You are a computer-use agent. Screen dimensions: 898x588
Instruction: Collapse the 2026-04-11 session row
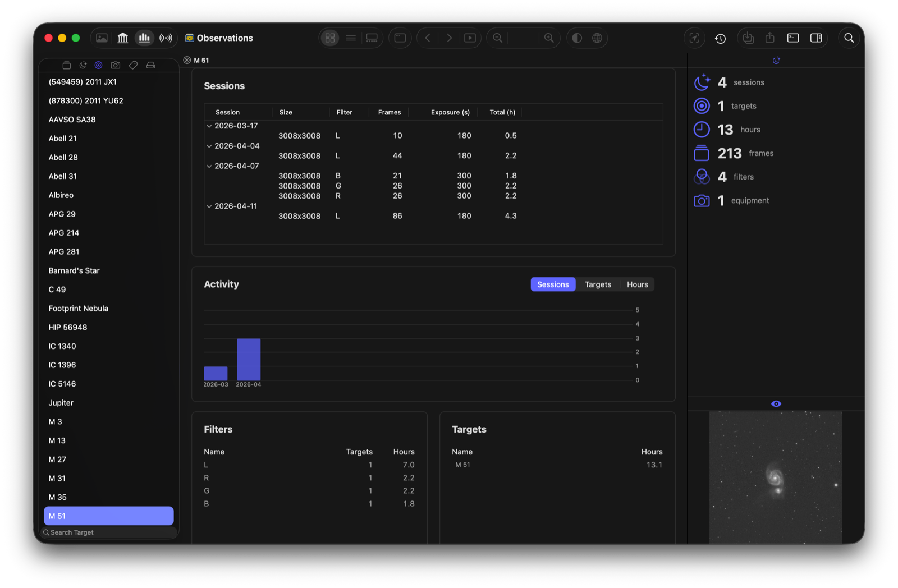[209, 206]
